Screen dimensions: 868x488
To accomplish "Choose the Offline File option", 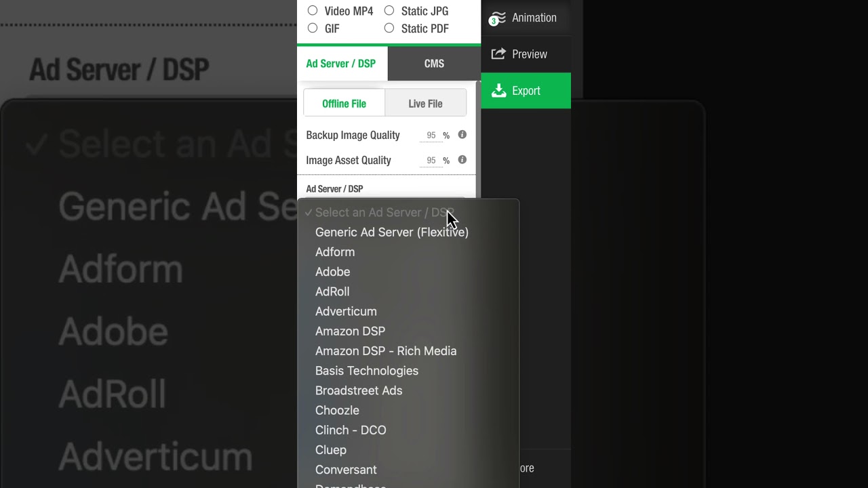I will click(344, 104).
